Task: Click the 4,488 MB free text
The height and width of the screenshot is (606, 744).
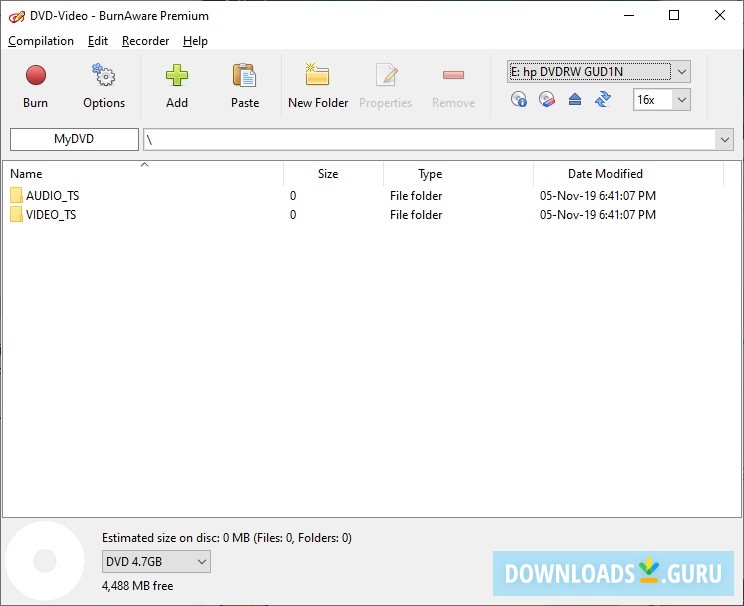Action: tap(138, 586)
